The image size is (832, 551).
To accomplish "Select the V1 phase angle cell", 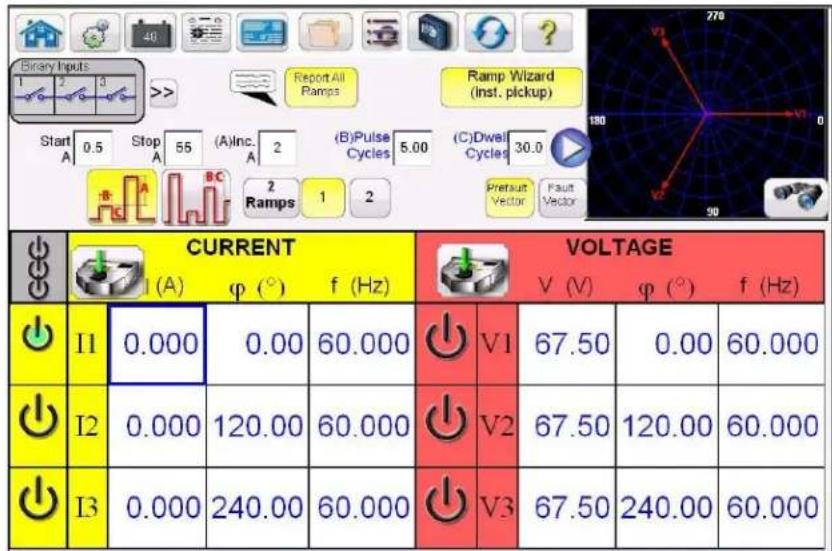I will coord(668,345).
